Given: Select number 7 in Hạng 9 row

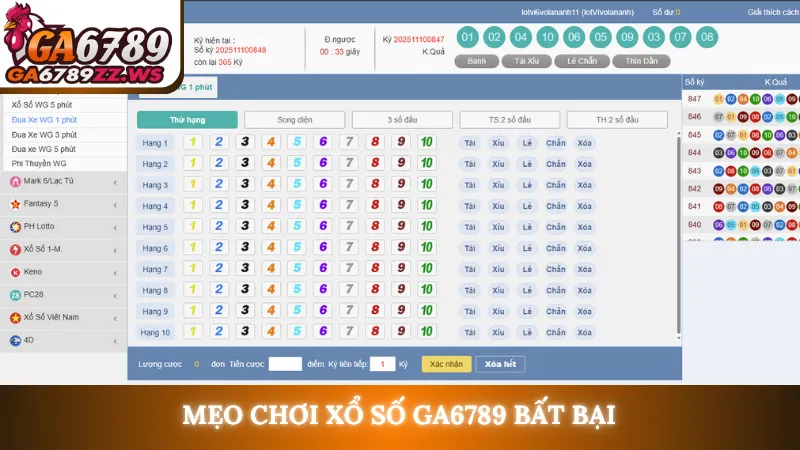Looking at the screenshot, I should coord(349,310).
